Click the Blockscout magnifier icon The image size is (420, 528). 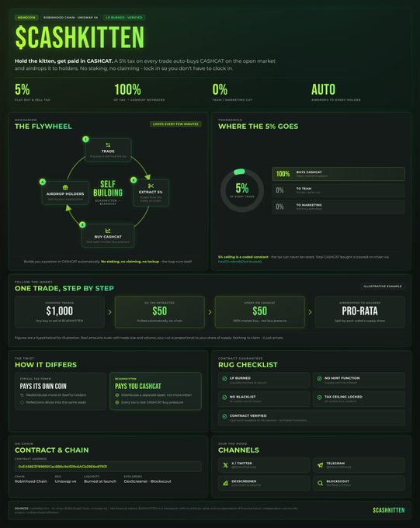click(x=320, y=483)
